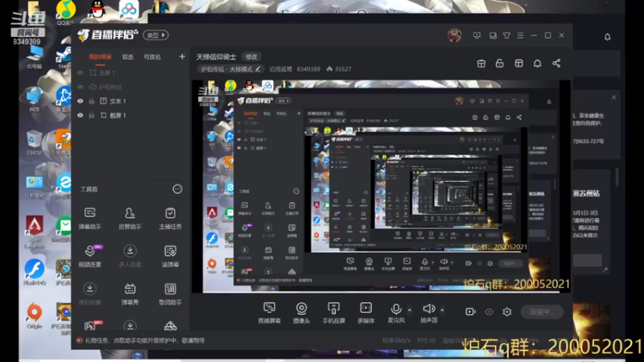This screenshot has height=362, width=644.
Task: Open Origin desktop shortcut
Action: click(x=35, y=316)
